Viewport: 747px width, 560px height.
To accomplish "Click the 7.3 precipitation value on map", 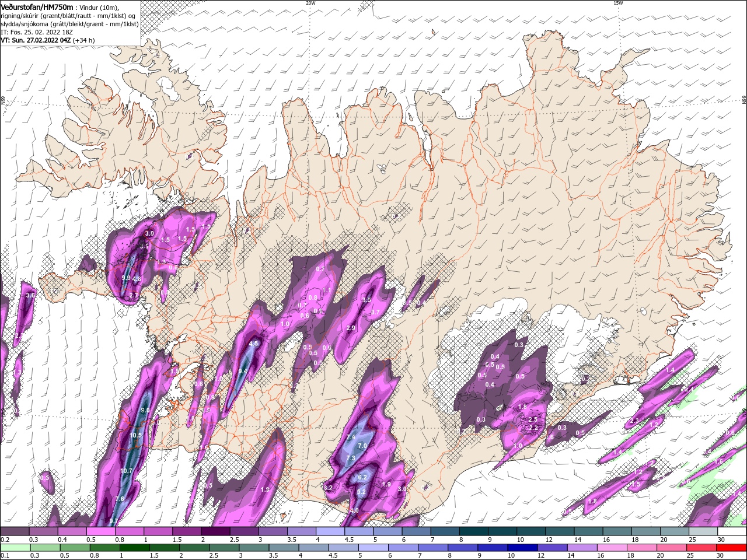I will pos(350,459).
